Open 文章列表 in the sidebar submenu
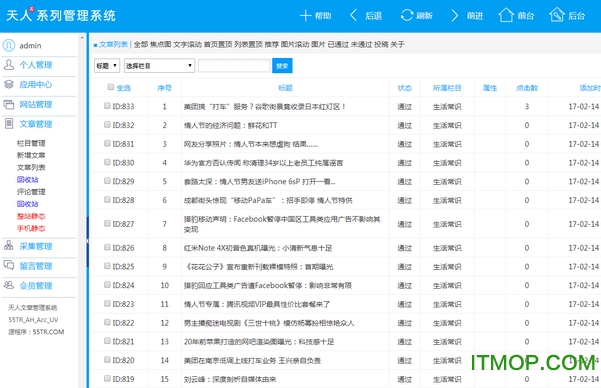The width and height of the screenshot is (601, 388). (31, 167)
